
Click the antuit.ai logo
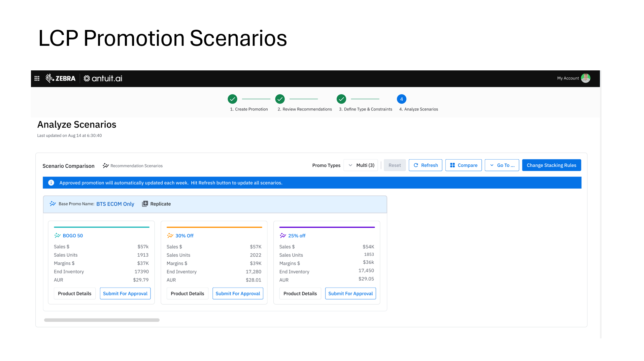[103, 78]
